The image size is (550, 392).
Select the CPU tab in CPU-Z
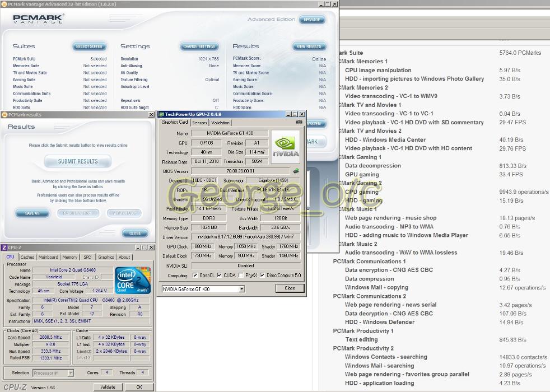[11, 256]
